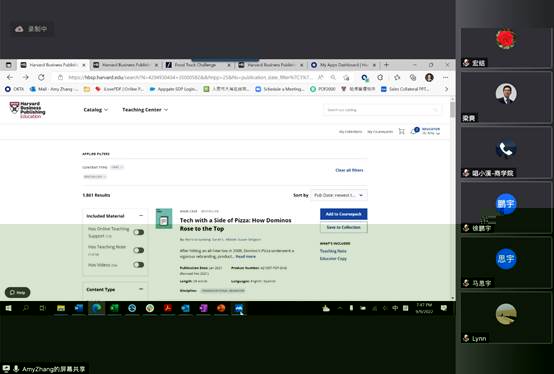
Task: Open the Edge tab actions menu icon
Action: [x=9, y=65]
